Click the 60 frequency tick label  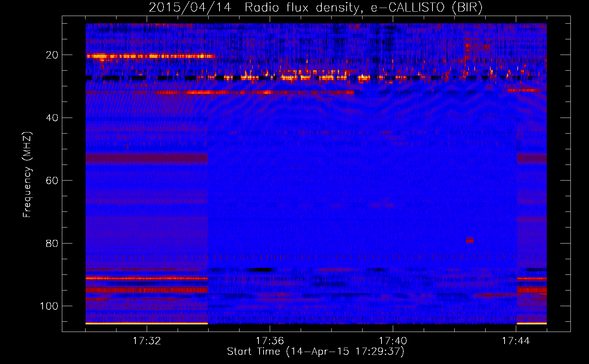(x=52, y=181)
